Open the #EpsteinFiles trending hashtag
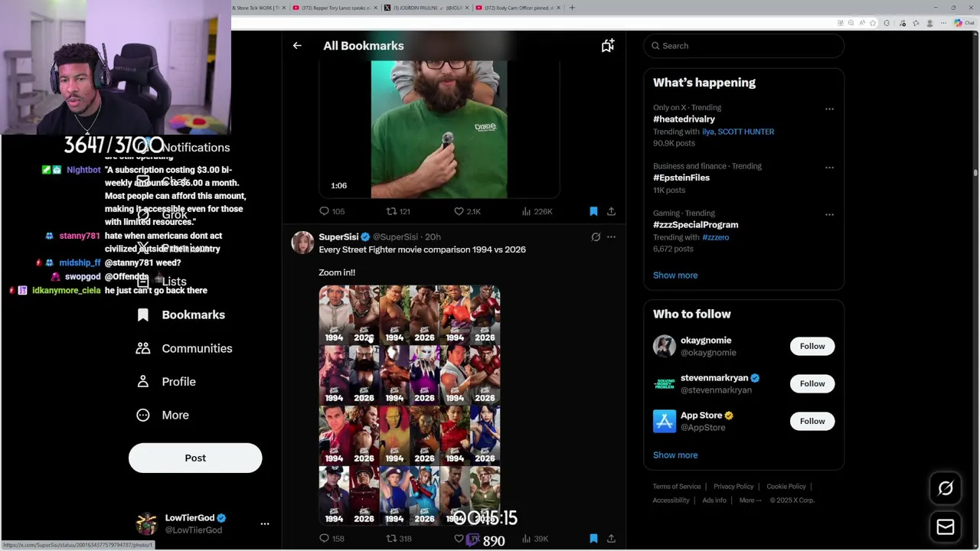The image size is (980, 551). [681, 178]
